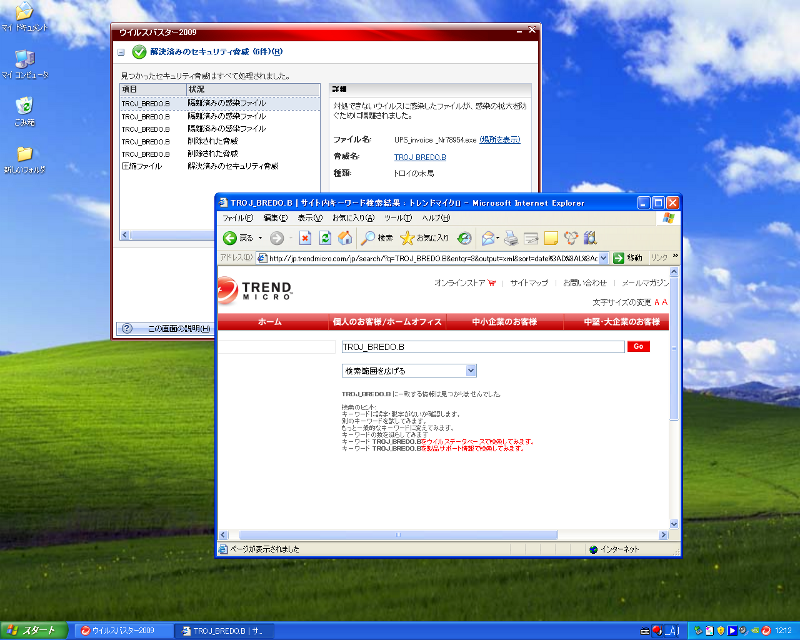This screenshot has height=640, width=800.
Task: Open the Help menu in Internet Explorer
Action: 436,218
